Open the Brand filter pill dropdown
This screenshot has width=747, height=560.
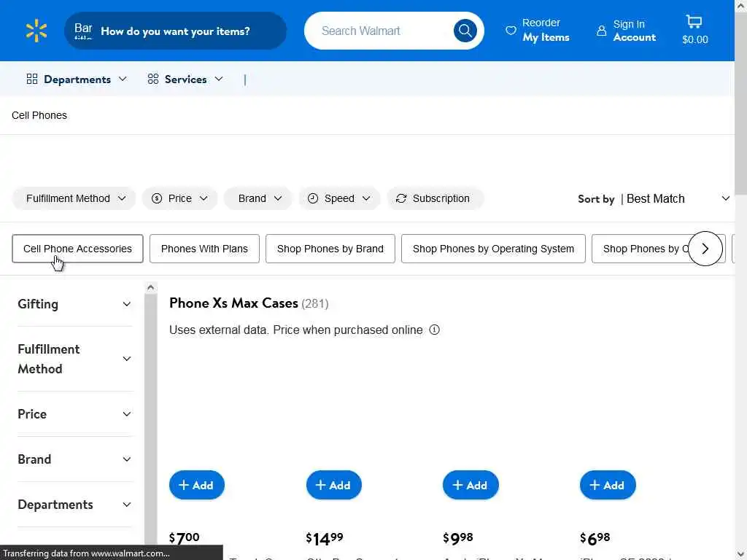(258, 198)
